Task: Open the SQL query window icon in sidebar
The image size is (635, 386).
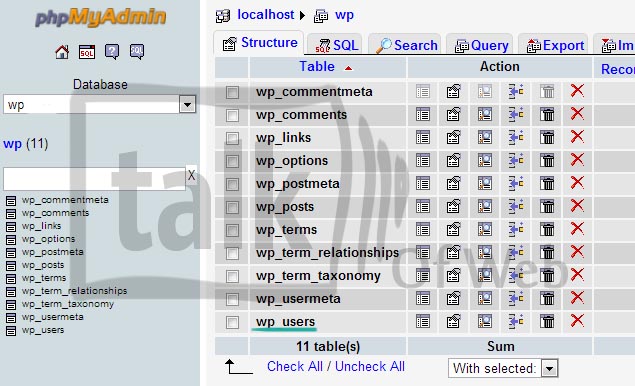Action: click(x=87, y=52)
